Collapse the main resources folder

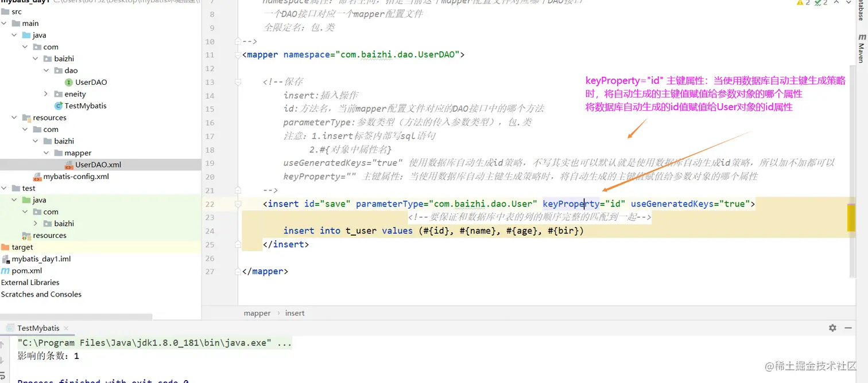pyautogui.click(x=15, y=118)
